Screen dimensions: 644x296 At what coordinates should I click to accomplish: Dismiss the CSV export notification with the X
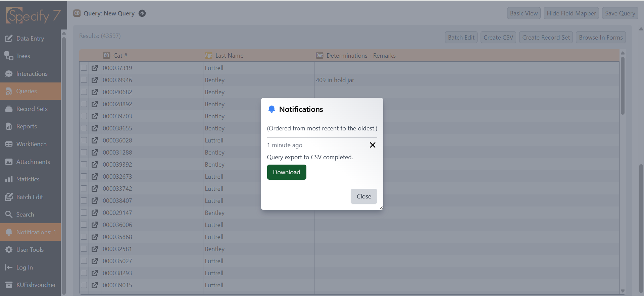pyautogui.click(x=372, y=145)
